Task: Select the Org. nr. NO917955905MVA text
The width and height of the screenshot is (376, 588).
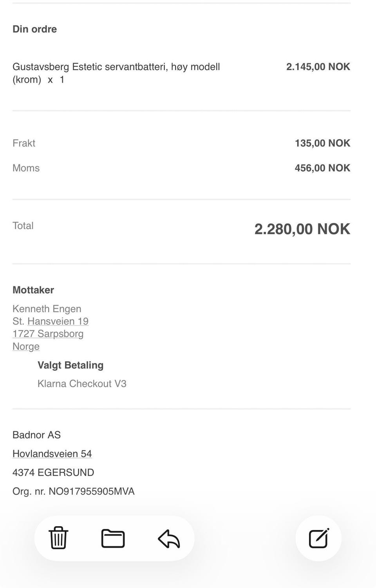Action: 74,491
